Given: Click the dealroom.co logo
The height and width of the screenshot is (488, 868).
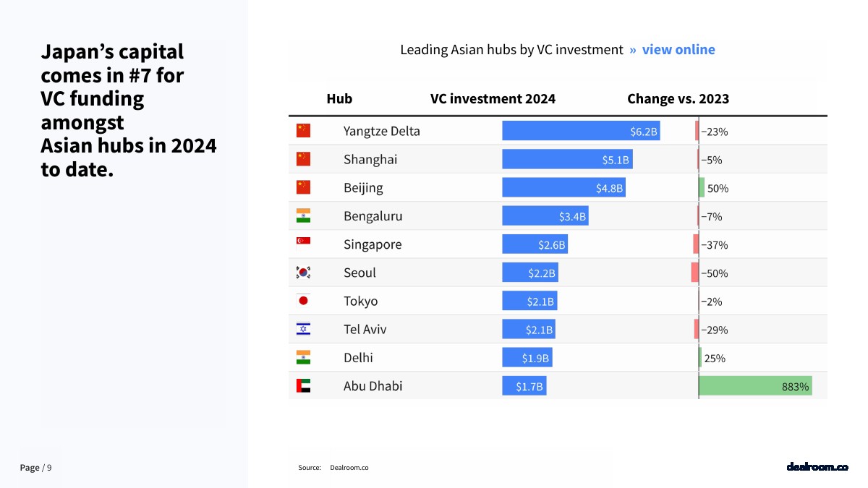Looking at the screenshot, I should [817, 467].
